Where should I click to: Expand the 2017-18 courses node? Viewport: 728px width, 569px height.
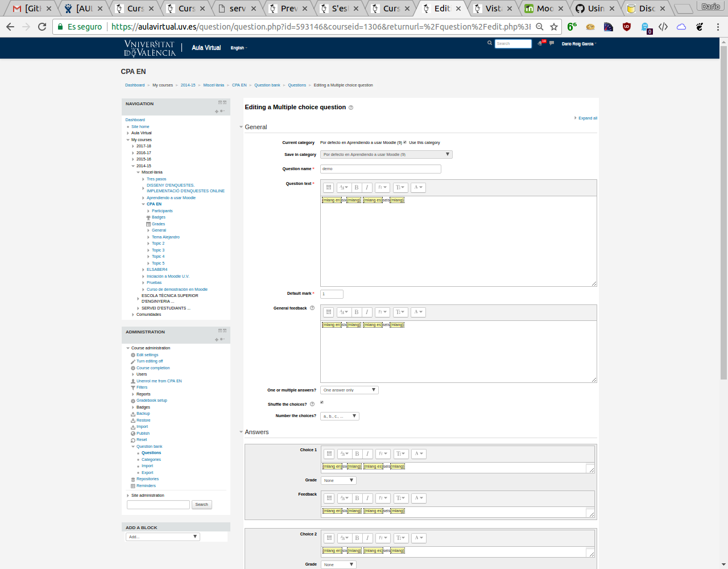coord(133,146)
